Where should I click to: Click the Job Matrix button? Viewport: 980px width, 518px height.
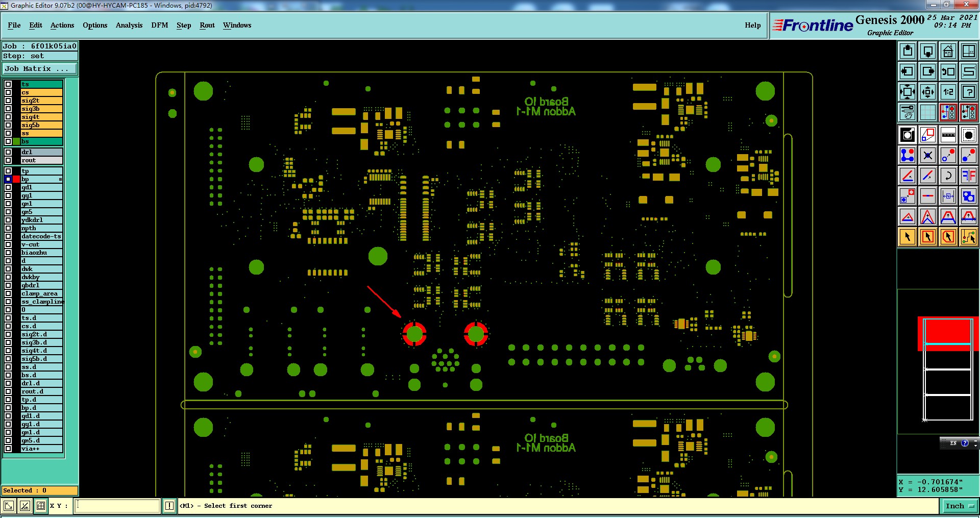(x=40, y=68)
